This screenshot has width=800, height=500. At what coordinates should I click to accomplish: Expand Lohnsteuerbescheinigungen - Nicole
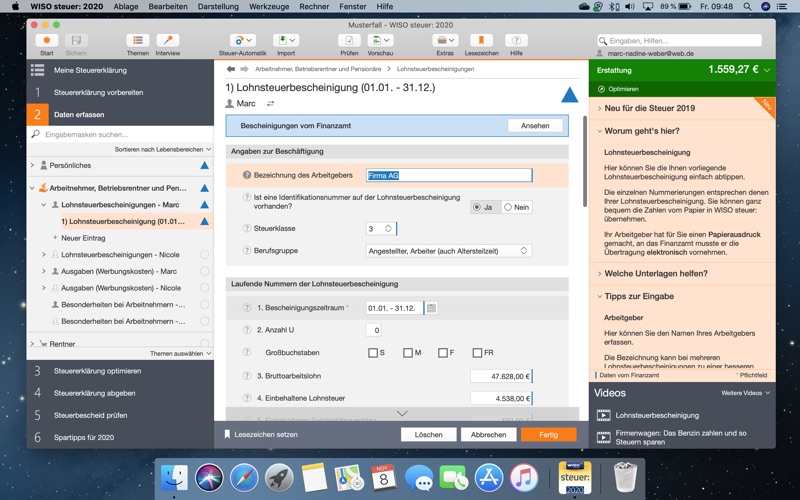pos(44,255)
